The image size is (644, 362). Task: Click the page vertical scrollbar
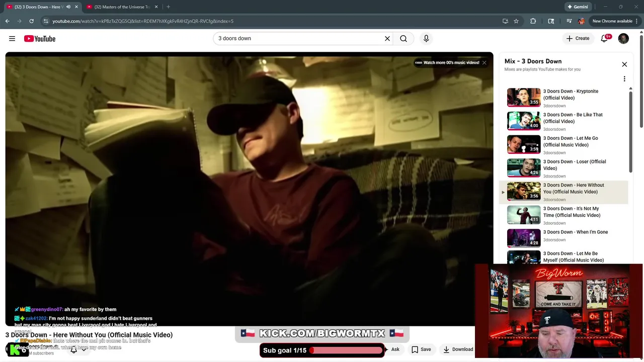pyautogui.click(x=641, y=80)
